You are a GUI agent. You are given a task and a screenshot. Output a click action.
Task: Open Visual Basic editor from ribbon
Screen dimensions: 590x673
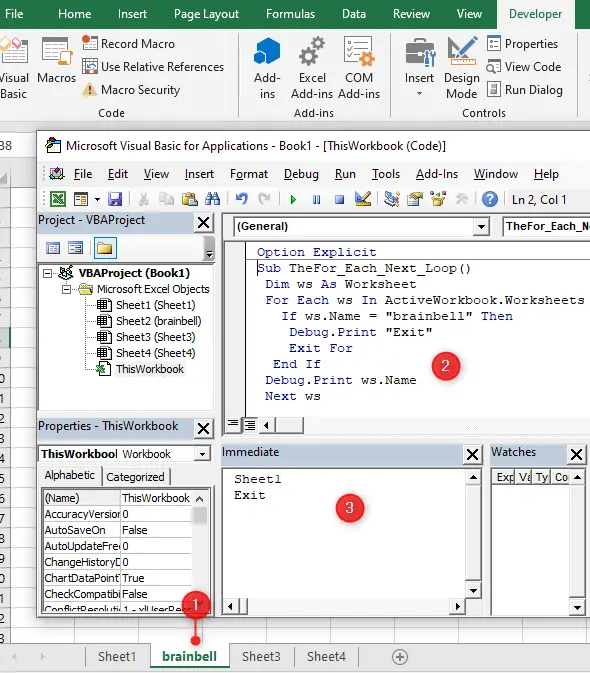pos(14,68)
